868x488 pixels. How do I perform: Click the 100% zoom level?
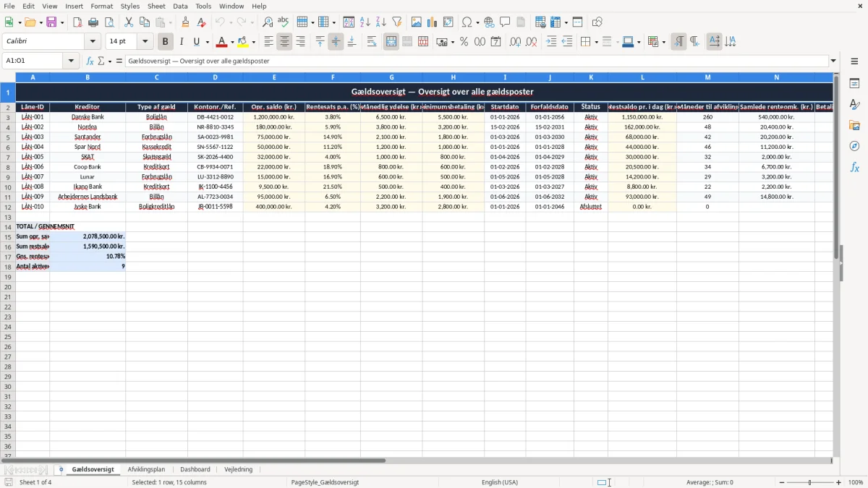click(x=856, y=482)
